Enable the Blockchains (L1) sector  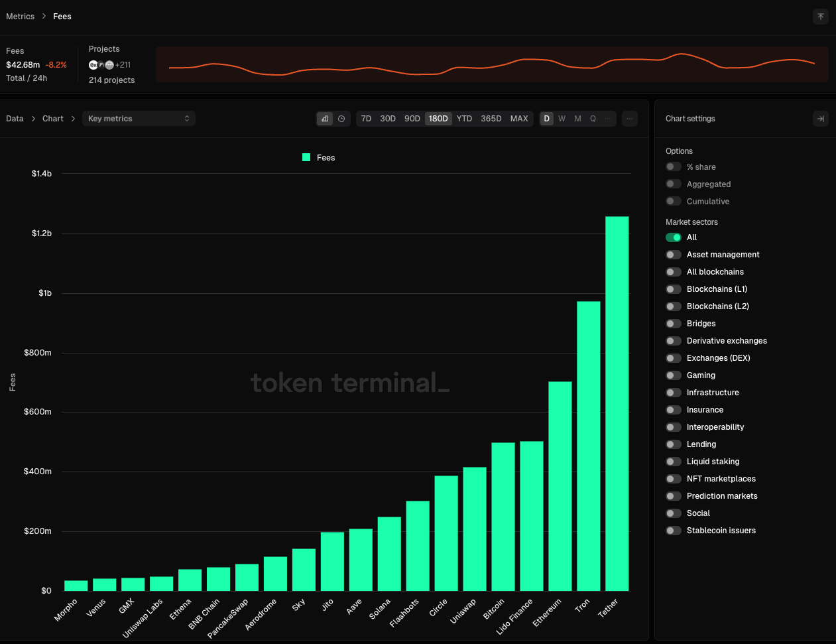[674, 289]
